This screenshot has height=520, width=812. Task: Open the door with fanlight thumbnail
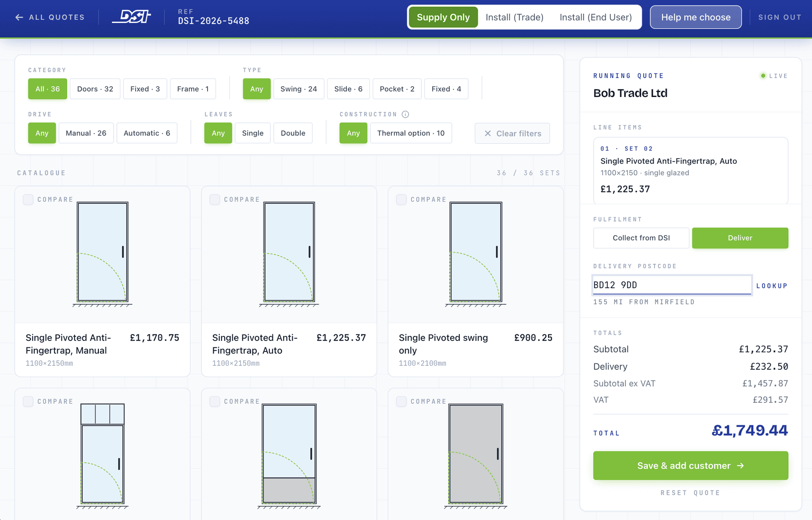tap(102, 456)
